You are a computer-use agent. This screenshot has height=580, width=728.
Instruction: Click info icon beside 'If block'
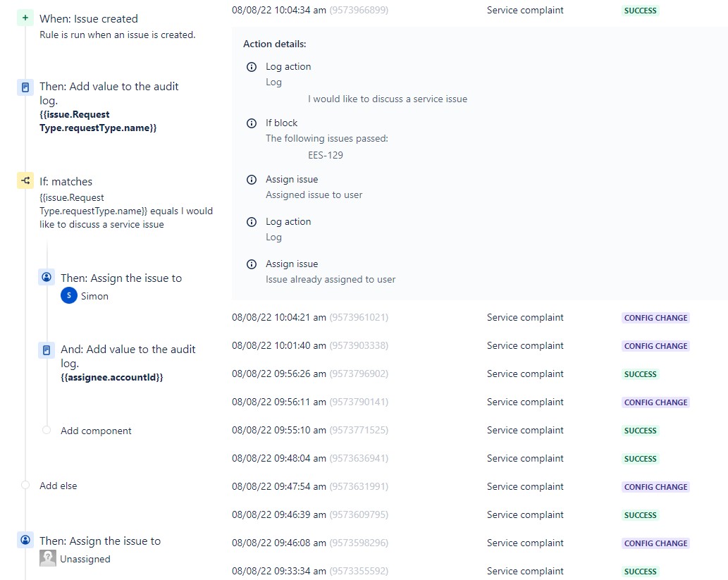[x=252, y=123]
